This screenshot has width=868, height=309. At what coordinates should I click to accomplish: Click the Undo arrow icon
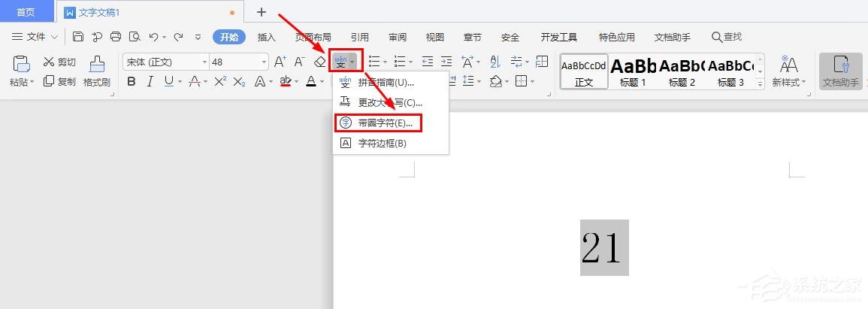(x=153, y=37)
